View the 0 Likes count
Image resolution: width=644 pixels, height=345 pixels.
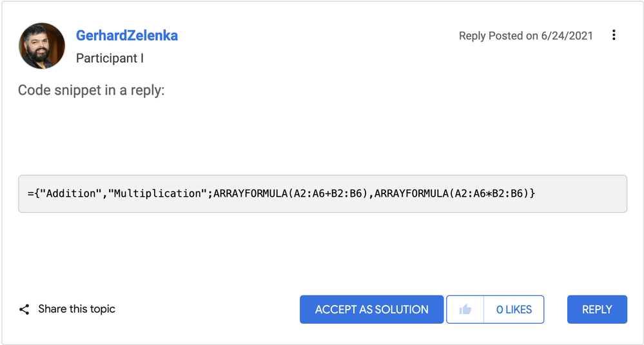[x=514, y=310]
